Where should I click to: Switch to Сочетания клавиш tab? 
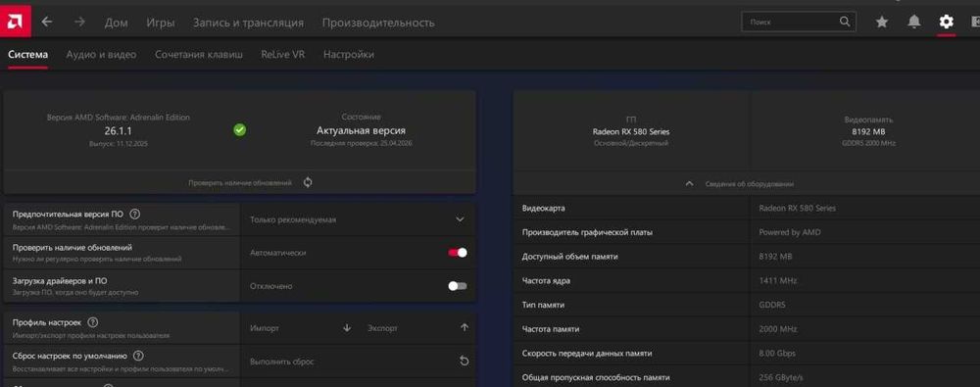coord(199,55)
